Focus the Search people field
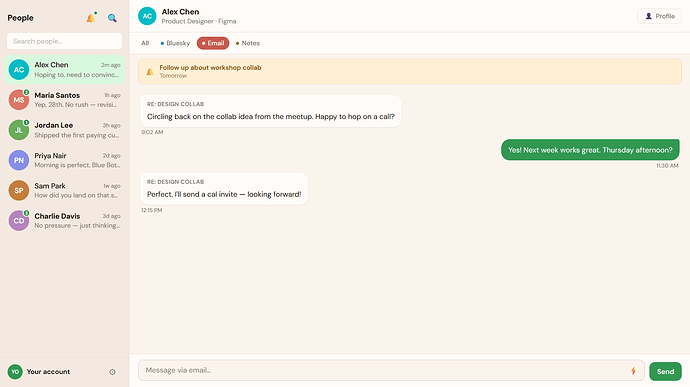Image resolution: width=690 pixels, height=387 pixels. coord(64,41)
